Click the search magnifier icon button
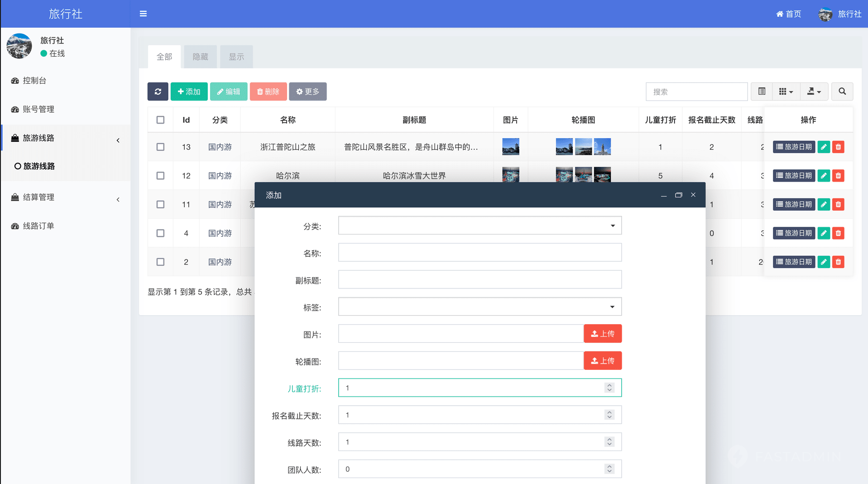 (842, 91)
